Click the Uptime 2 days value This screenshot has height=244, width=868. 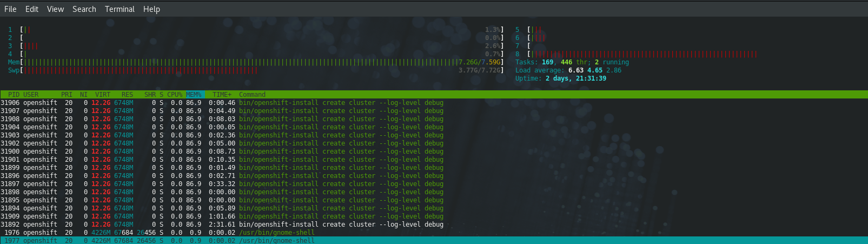(575, 78)
